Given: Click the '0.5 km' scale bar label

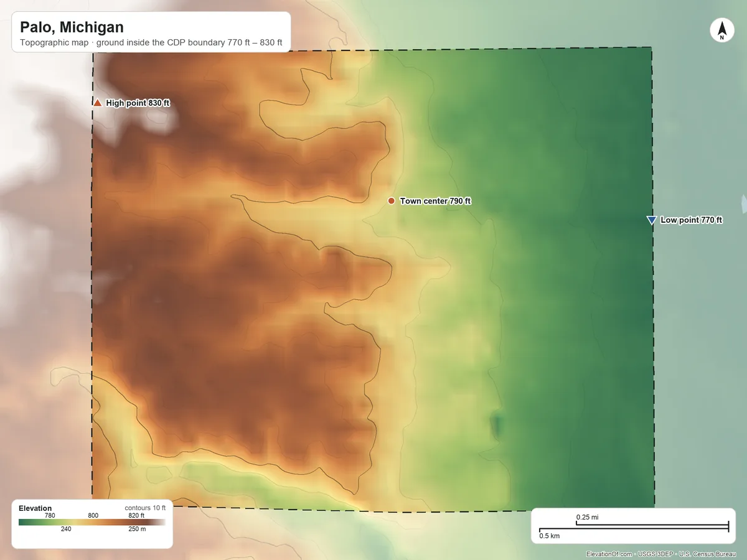Looking at the screenshot, I should click(x=549, y=536).
